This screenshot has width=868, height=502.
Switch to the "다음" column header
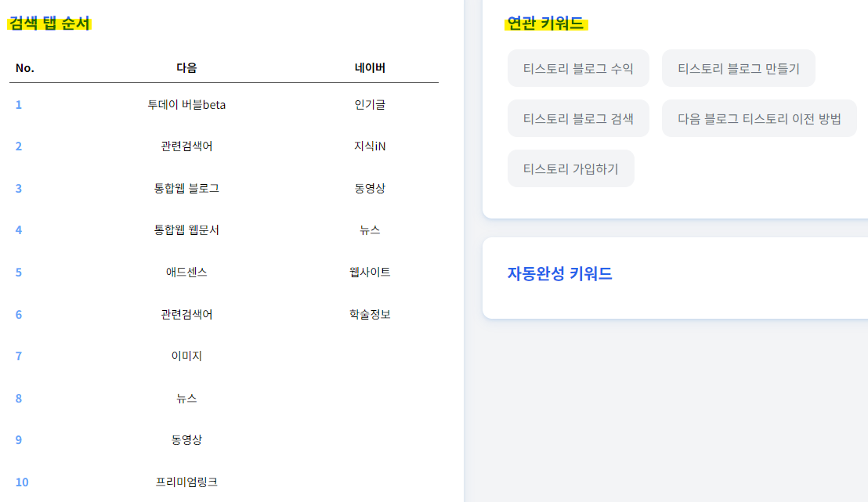point(188,67)
